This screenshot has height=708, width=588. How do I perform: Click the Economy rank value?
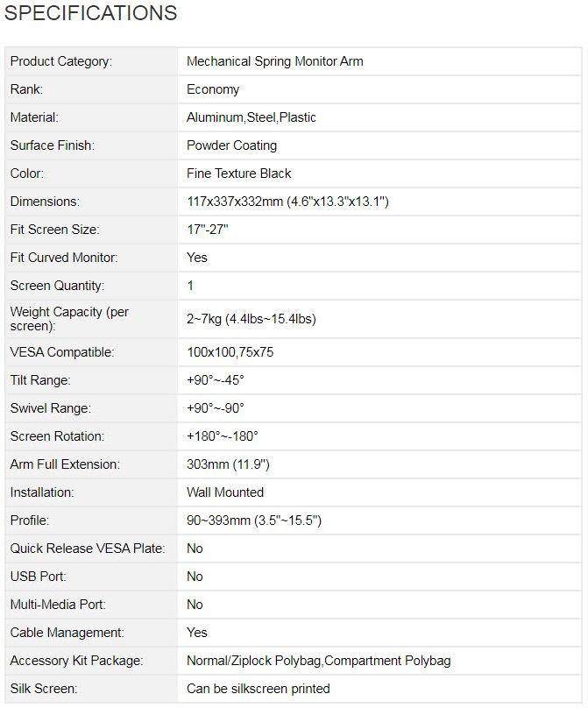[x=213, y=89]
